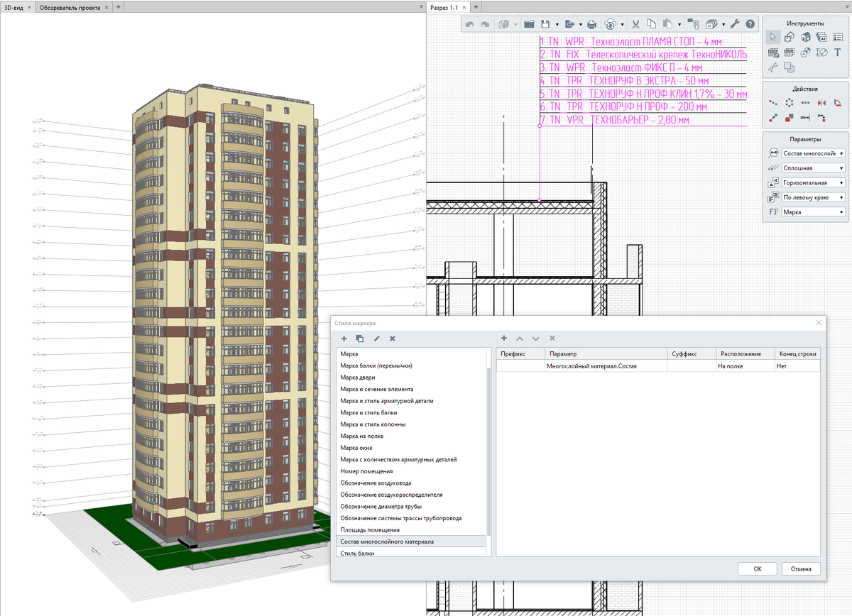The height and width of the screenshot is (616, 852).
Task: Click the Cut scissors icon
Action: 636,24
